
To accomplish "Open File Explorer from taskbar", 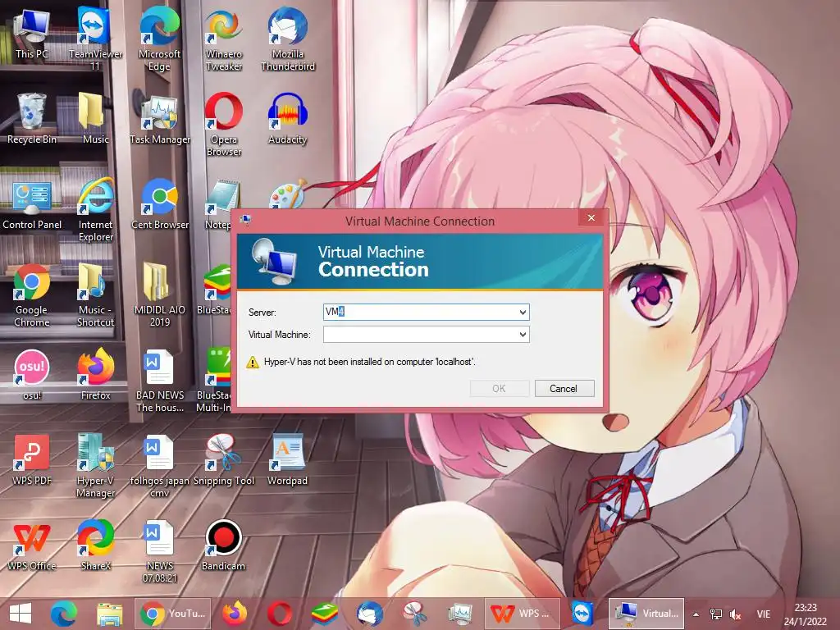I will (109, 614).
